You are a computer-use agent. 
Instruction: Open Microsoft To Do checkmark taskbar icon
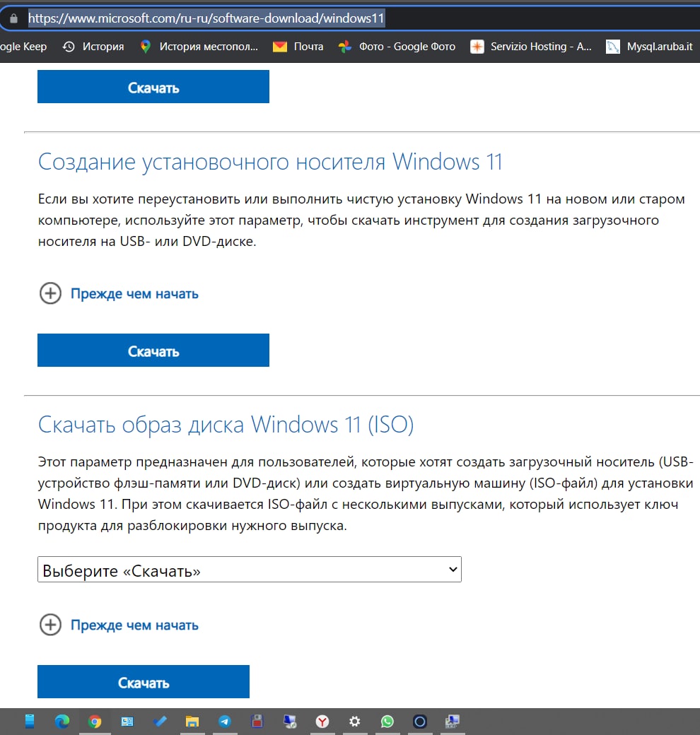click(160, 722)
